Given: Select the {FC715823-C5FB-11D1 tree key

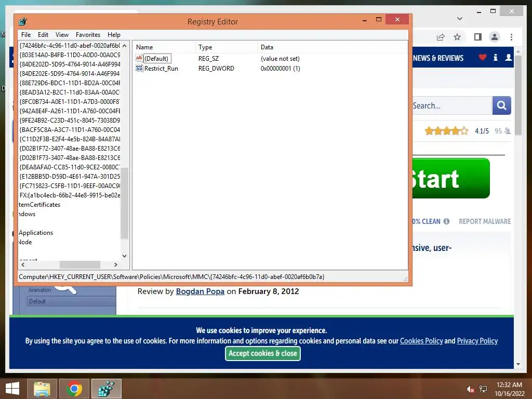Looking at the screenshot, I should pyautogui.click(x=70, y=186).
